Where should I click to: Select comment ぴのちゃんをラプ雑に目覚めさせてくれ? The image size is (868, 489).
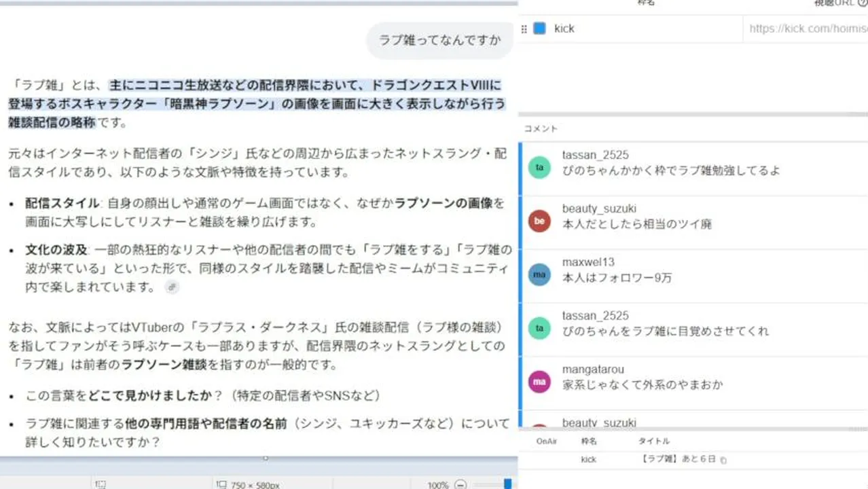click(666, 331)
